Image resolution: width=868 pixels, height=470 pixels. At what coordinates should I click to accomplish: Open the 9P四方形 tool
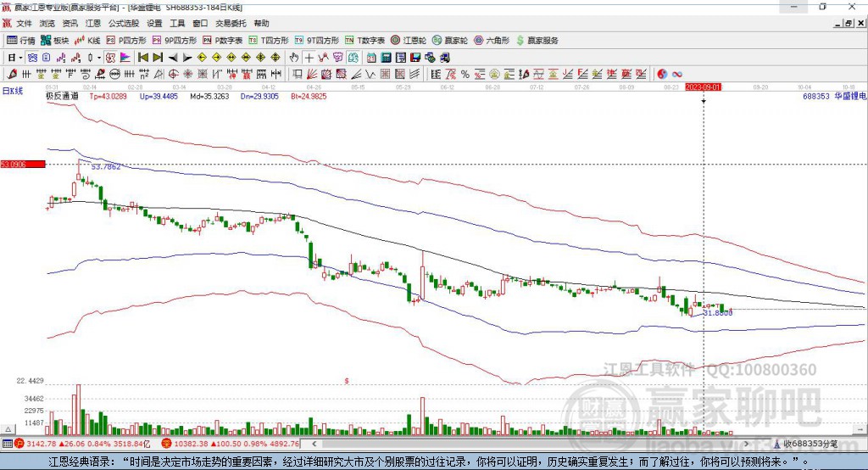175,41
